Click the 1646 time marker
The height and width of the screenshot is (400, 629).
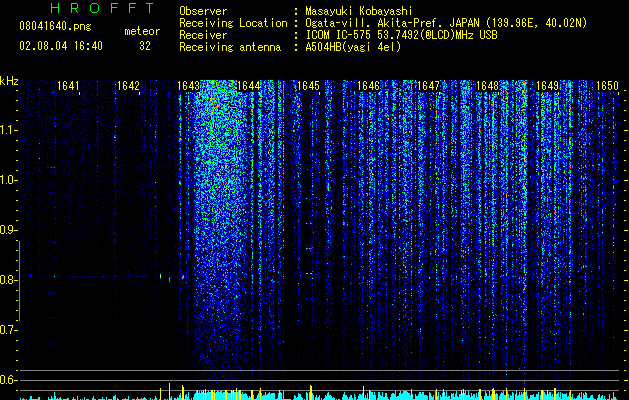click(368, 86)
